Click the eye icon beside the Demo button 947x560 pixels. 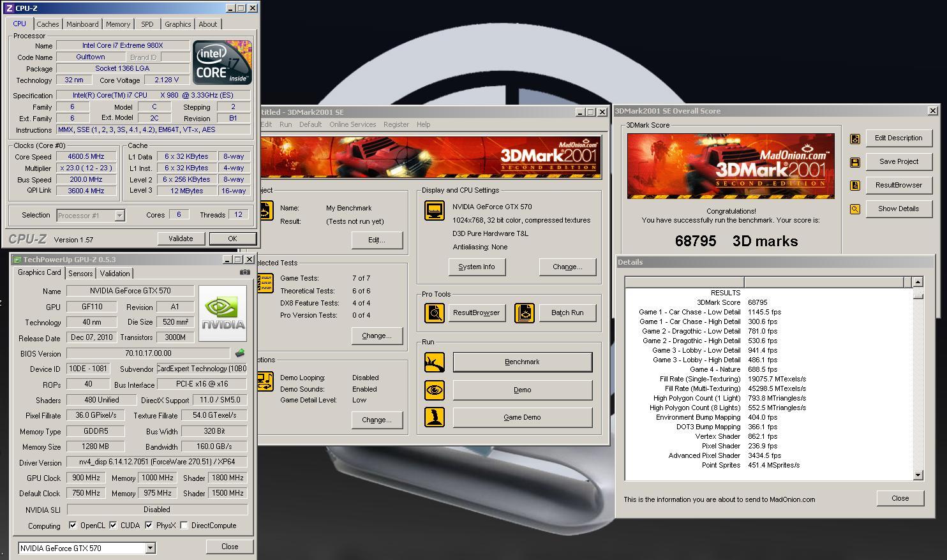[435, 390]
